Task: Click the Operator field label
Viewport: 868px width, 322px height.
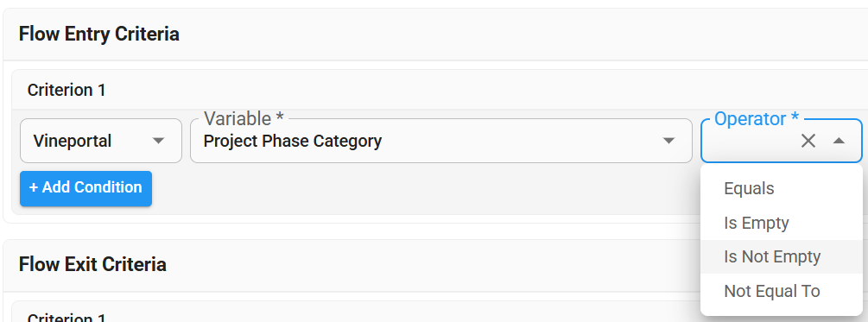Action: point(757,119)
